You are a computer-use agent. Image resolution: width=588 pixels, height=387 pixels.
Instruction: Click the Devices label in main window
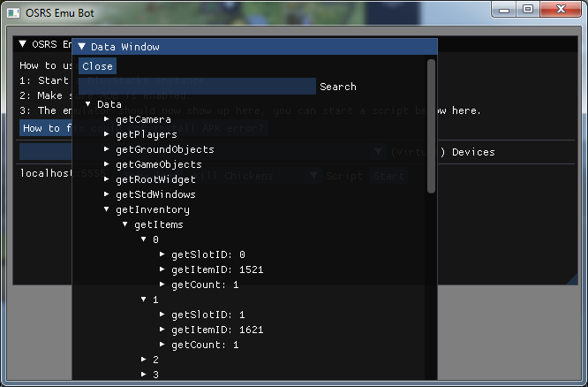tap(473, 152)
